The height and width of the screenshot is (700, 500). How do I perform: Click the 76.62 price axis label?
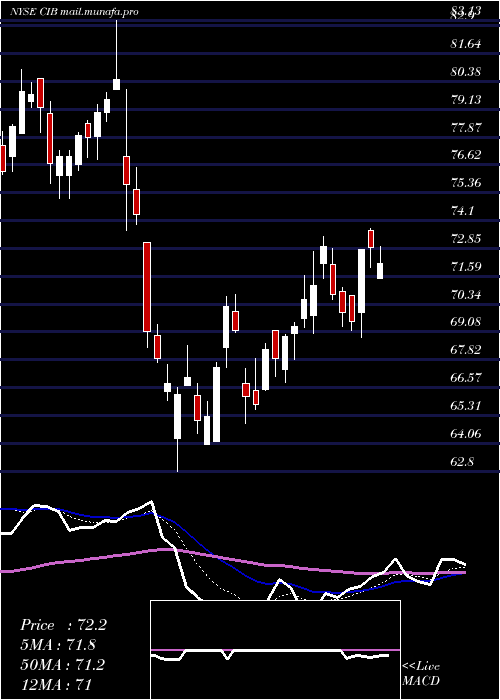click(x=466, y=155)
